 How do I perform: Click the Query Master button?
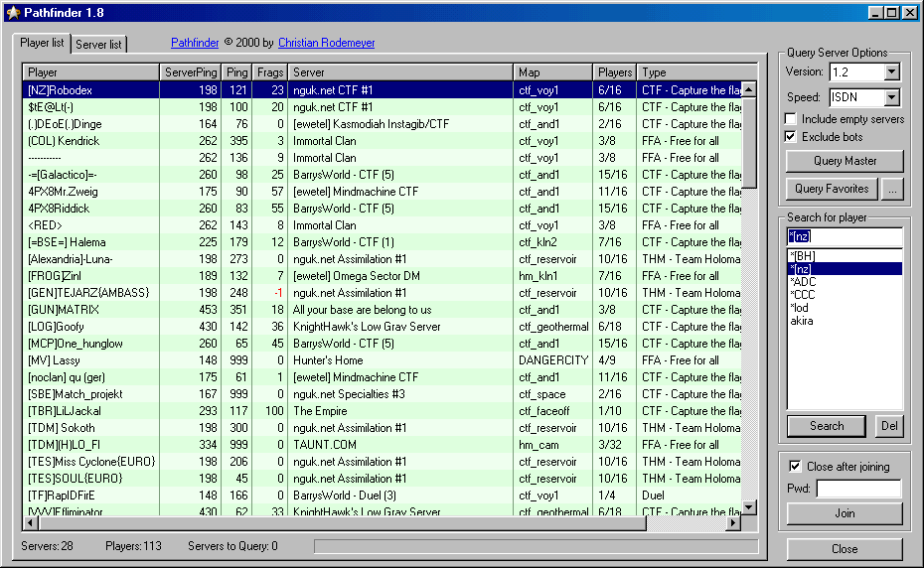(x=846, y=161)
